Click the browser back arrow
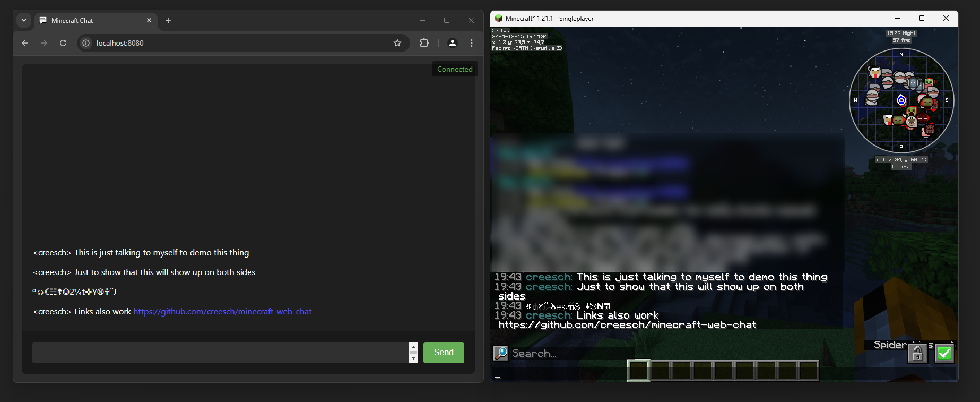 [25, 43]
